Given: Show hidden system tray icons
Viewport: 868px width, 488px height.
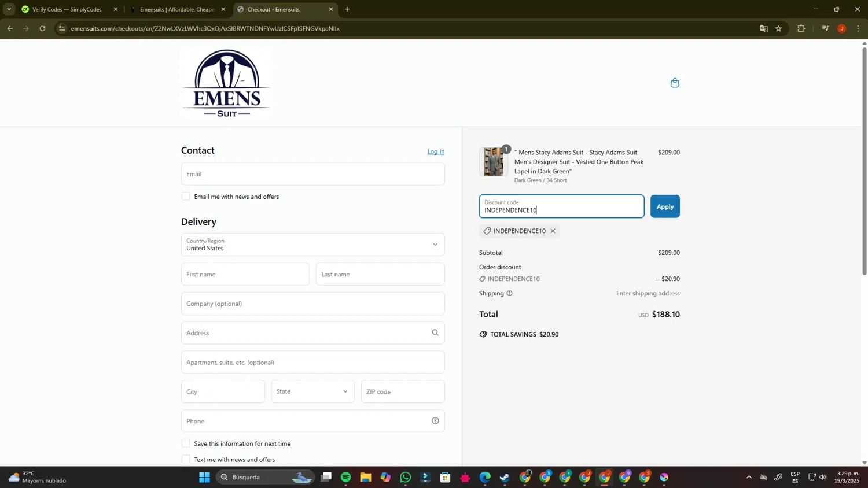Looking at the screenshot, I should pos(749,477).
